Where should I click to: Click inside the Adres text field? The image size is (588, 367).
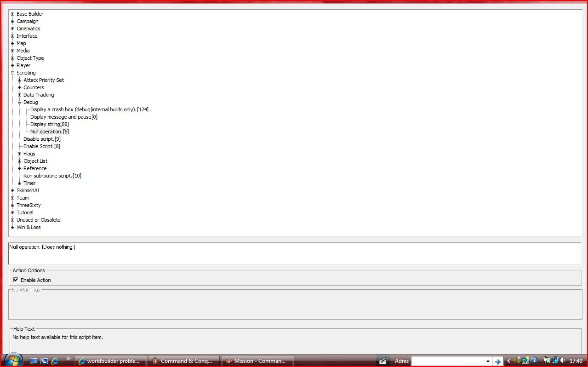coord(448,361)
